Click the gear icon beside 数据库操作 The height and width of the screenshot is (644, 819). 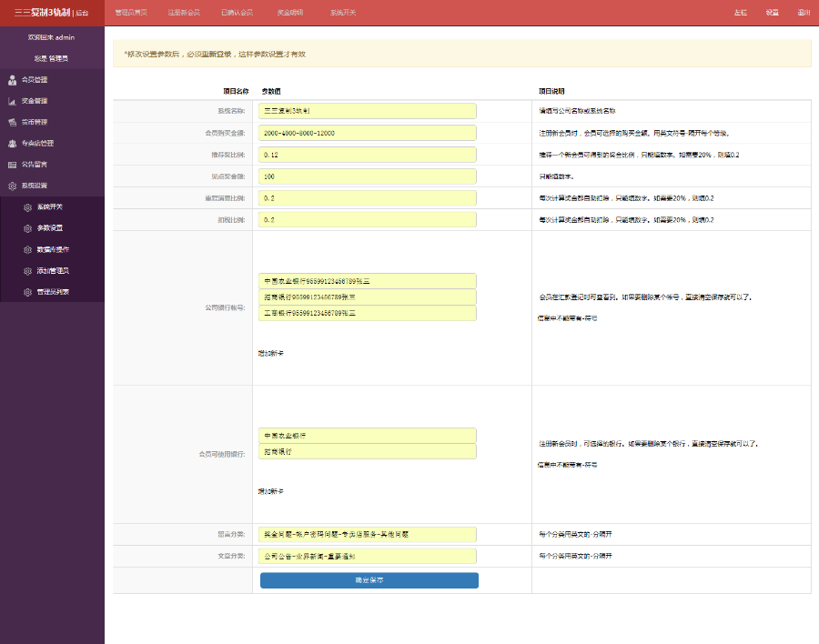(x=27, y=249)
